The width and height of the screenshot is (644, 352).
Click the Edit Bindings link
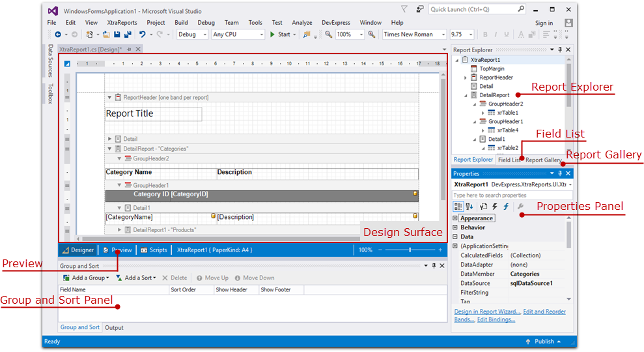pyautogui.click(x=496, y=319)
